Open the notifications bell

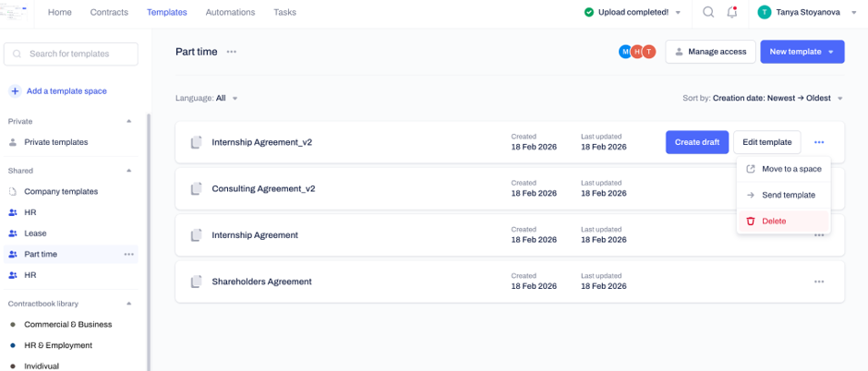732,12
